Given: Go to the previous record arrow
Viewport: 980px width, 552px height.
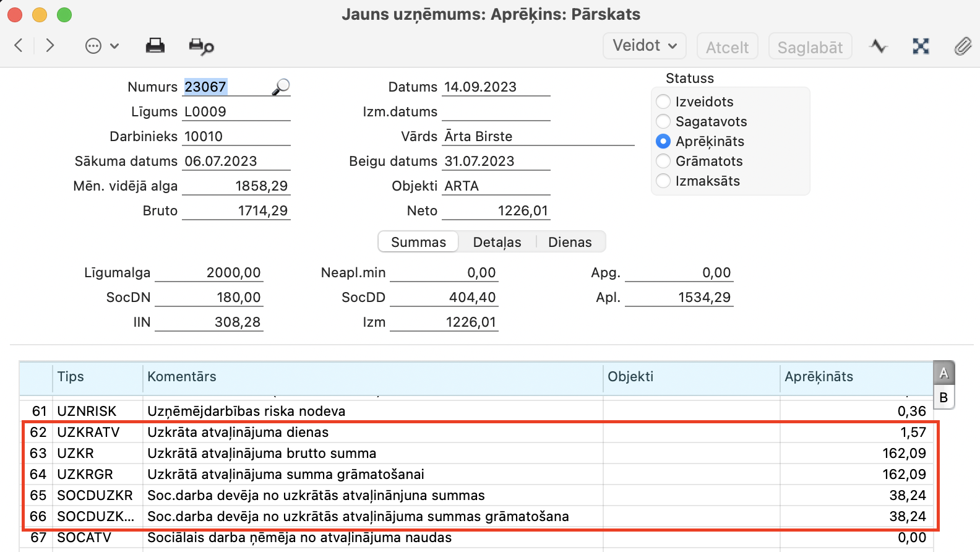Looking at the screenshot, I should pyautogui.click(x=19, y=46).
